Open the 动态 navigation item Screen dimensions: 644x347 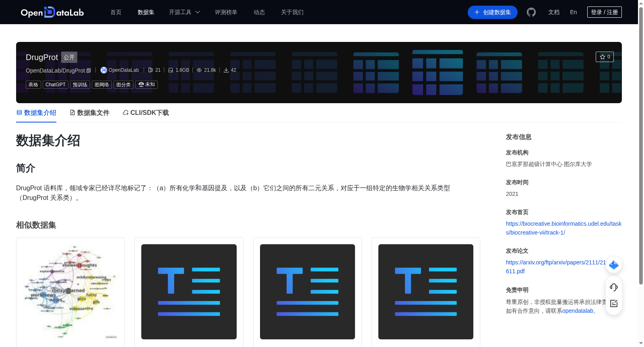pyautogui.click(x=259, y=12)
